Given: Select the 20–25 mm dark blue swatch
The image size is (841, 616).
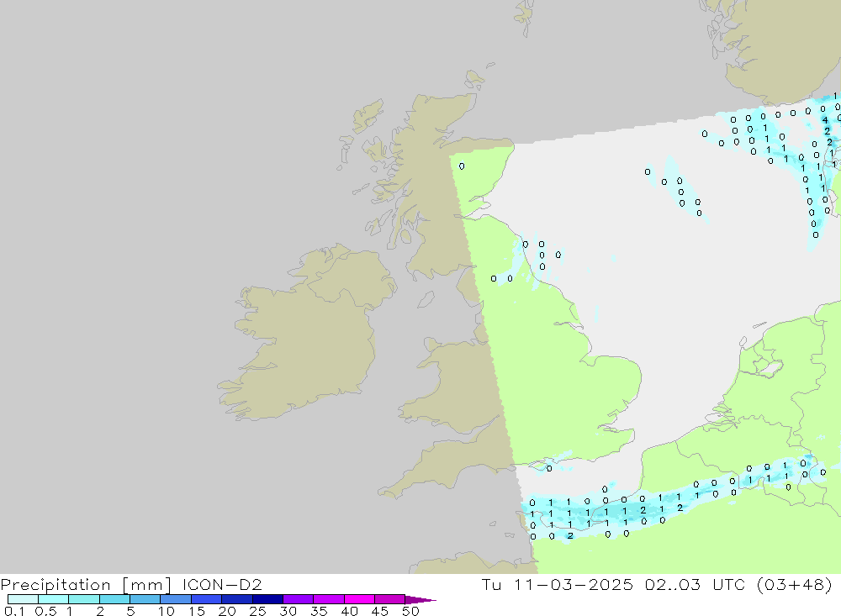Looking at the screenshot, I should [236, 599].
